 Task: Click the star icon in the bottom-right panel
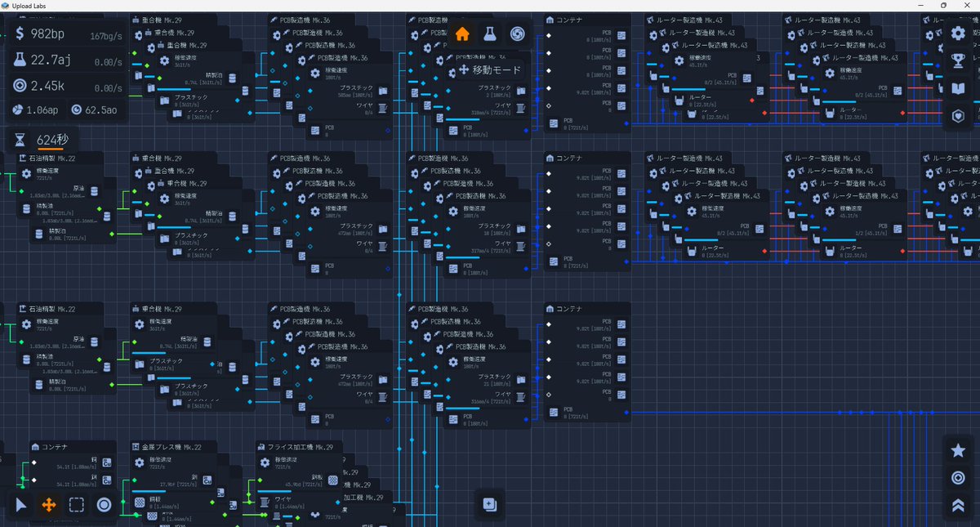coord(959,450)
